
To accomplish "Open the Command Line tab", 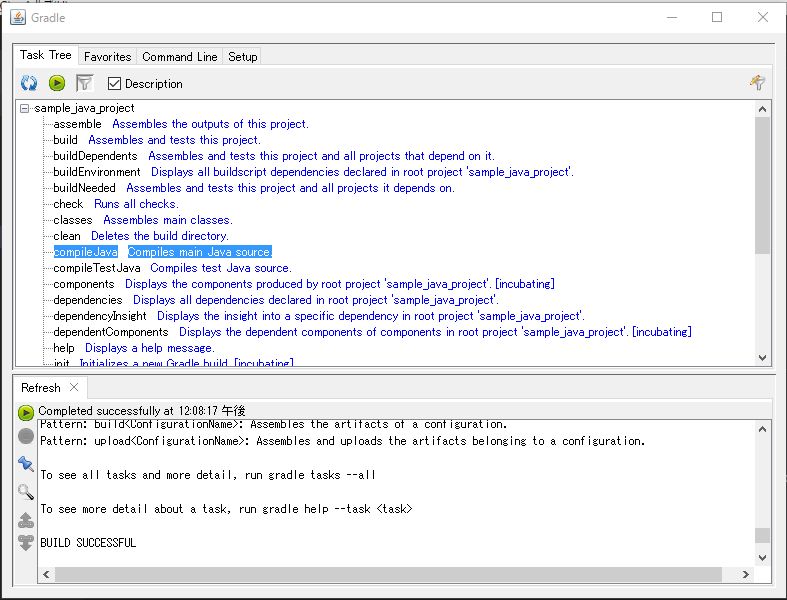I will [x=179, y=57].
